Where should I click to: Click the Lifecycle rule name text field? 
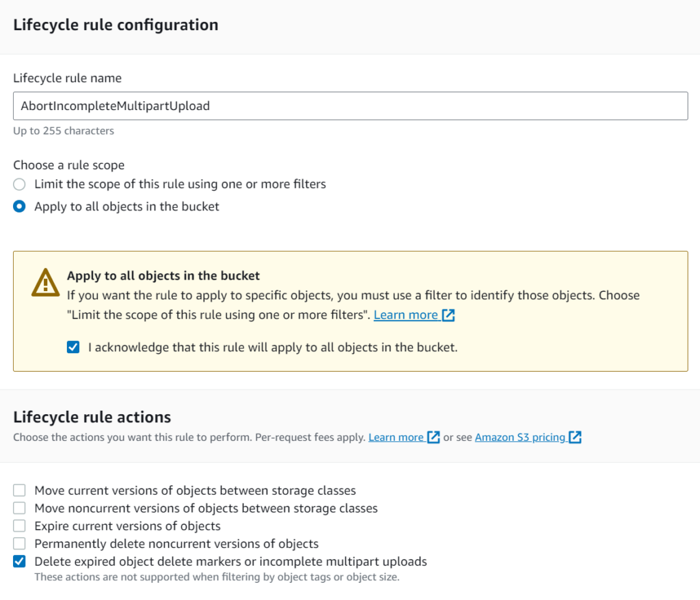click(350, 106)
